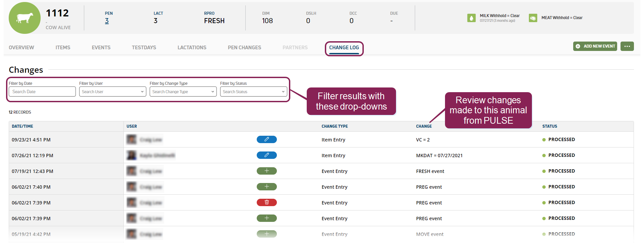Click the red trash icon on PREG event
The width and height of the screenshot is (644, 246).
coord(266,202)
